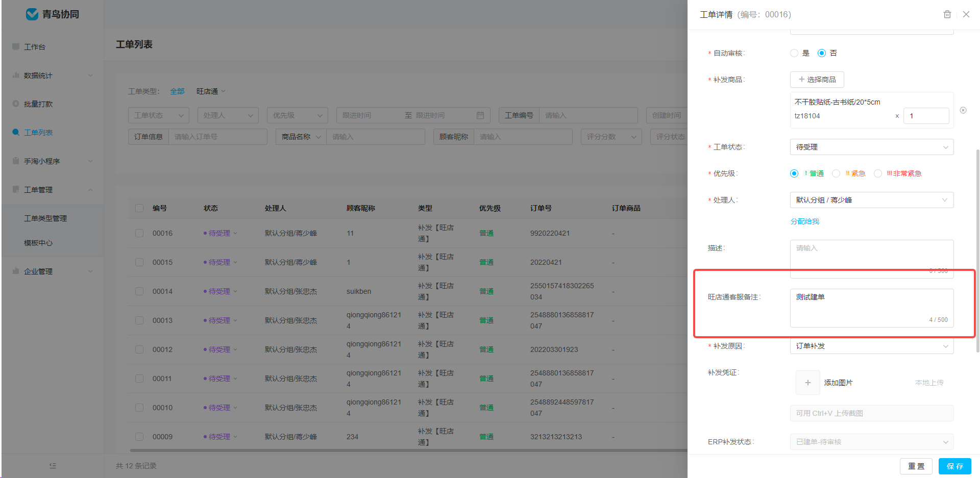The image size is (980, 478).
Task: Select 非常紧急 priority radio
Action: point(878,173)
